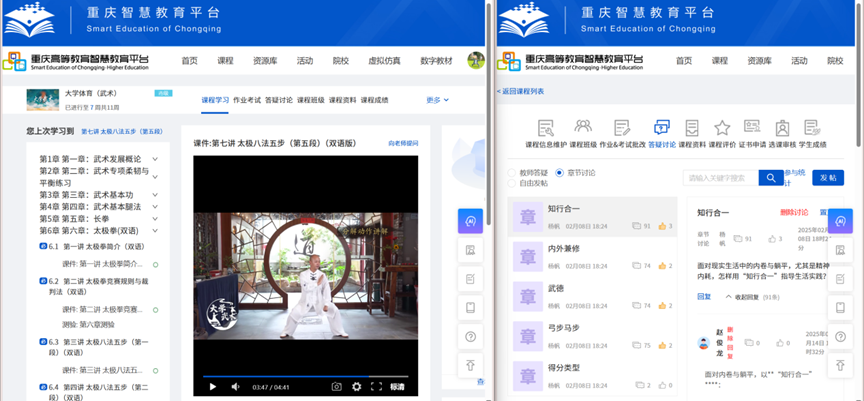The image size is (864, 401).
Task: Click note-edit icon in left window floating sidebar
Action: click(470, 279)
